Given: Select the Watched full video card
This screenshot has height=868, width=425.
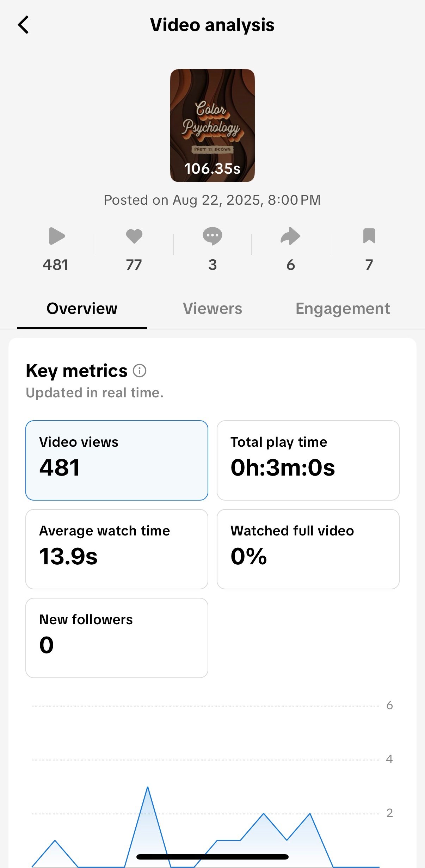Looking at the screenshot, I should click(x=308, y=549).
